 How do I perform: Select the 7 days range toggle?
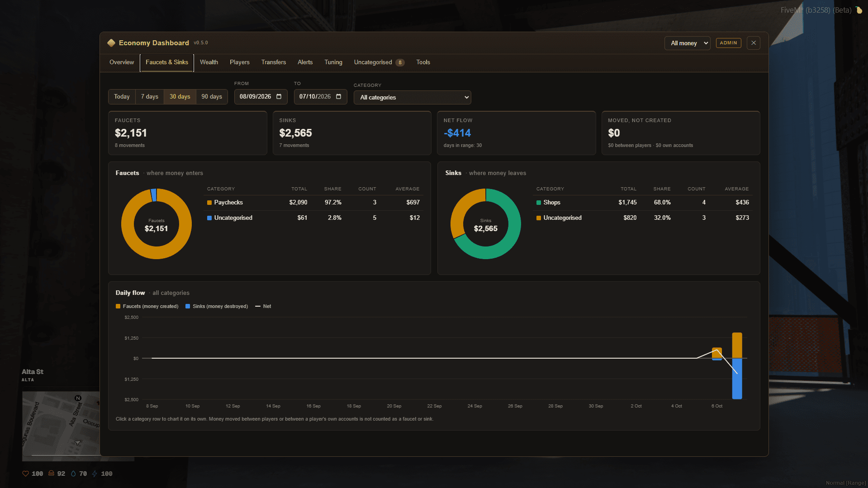150,97
